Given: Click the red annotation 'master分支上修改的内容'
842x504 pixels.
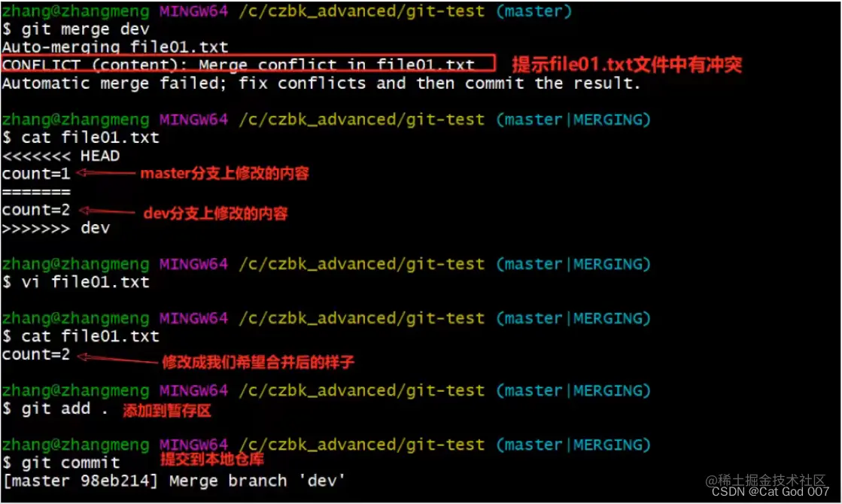Looking at the screenshot, I should click(x=224, y=173).
